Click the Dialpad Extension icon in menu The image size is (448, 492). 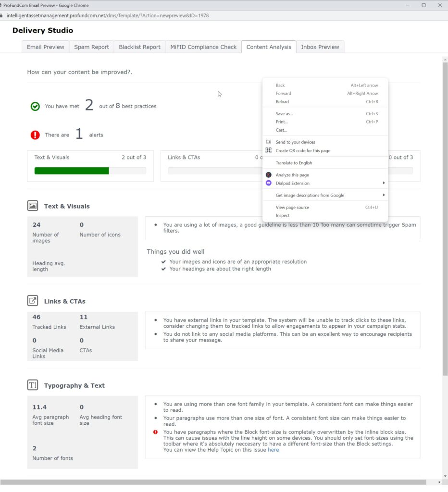[x=269, y=183]
